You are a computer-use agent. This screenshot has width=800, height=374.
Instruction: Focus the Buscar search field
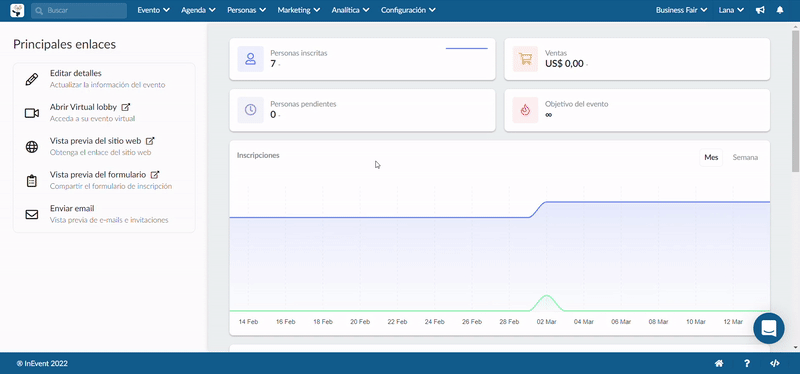(x=79, y=10)
